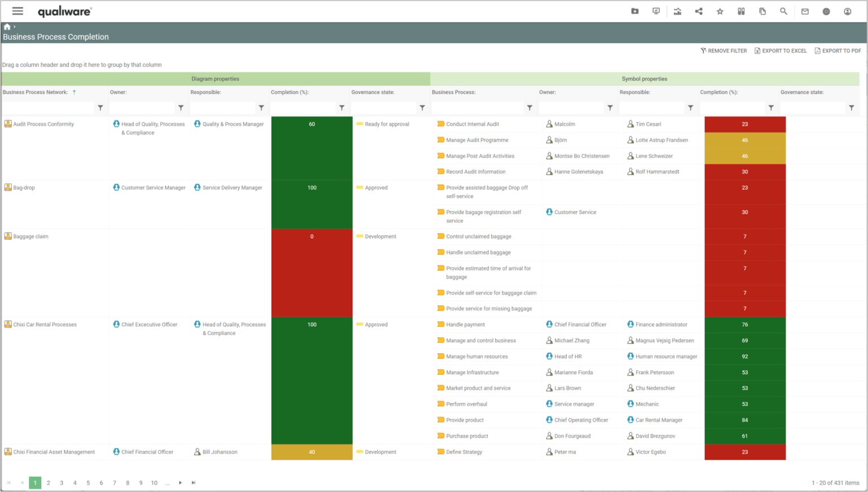The image size is (868, 492).
Task: Open the filter dropdown for Completion percentage column
Action: coord(341,107)
